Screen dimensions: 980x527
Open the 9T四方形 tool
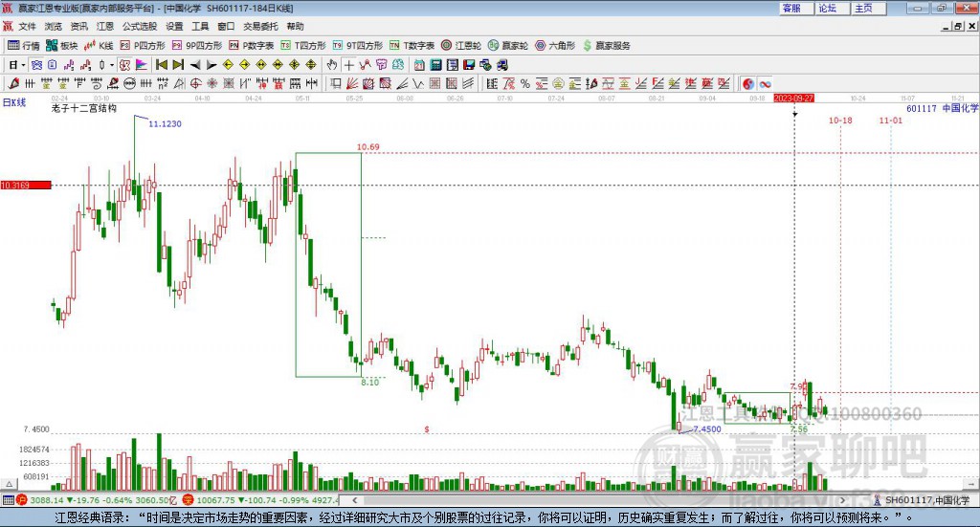358,46
